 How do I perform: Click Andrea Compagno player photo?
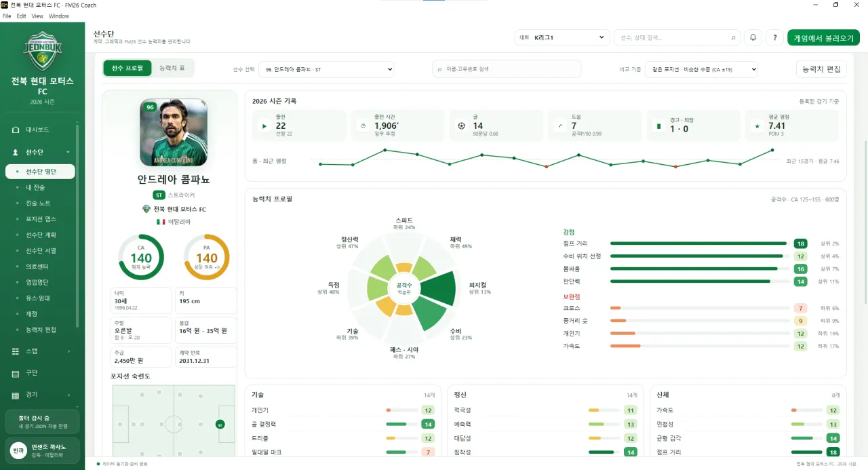pyautogui.click(x=174, y=132)
